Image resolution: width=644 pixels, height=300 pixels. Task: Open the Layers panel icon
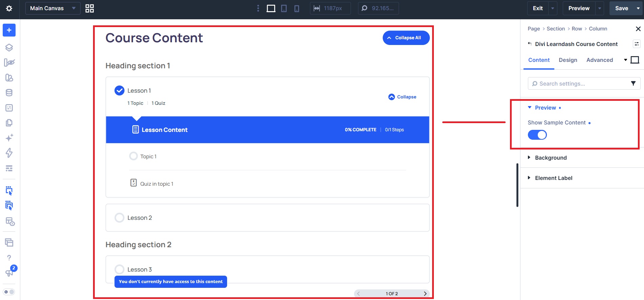(x=9, y=48)
